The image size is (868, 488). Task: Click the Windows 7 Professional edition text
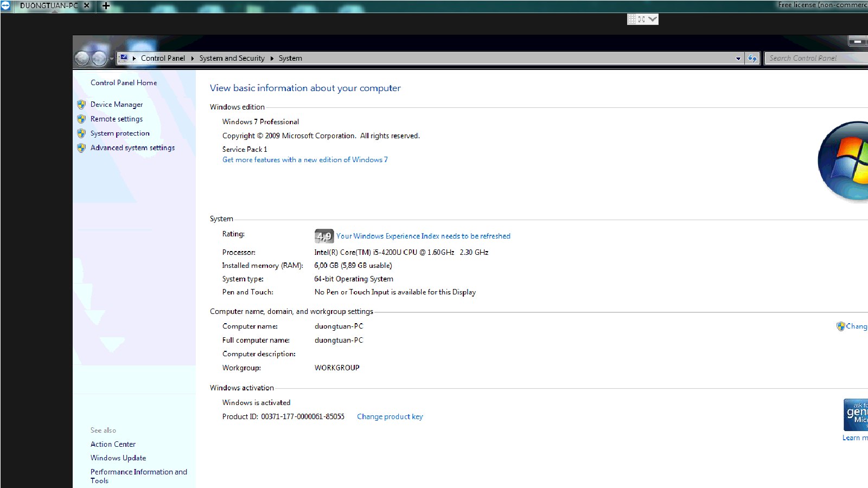coord(260,121)
